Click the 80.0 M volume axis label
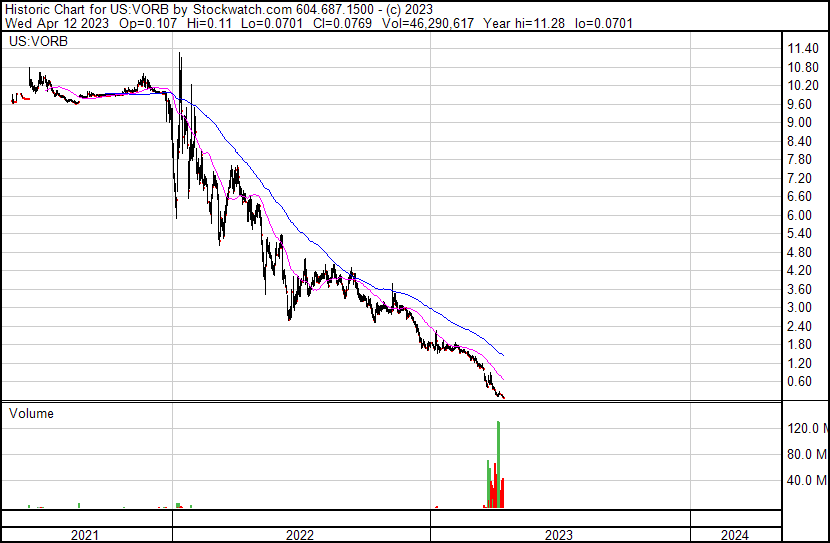 coord(807,454)
